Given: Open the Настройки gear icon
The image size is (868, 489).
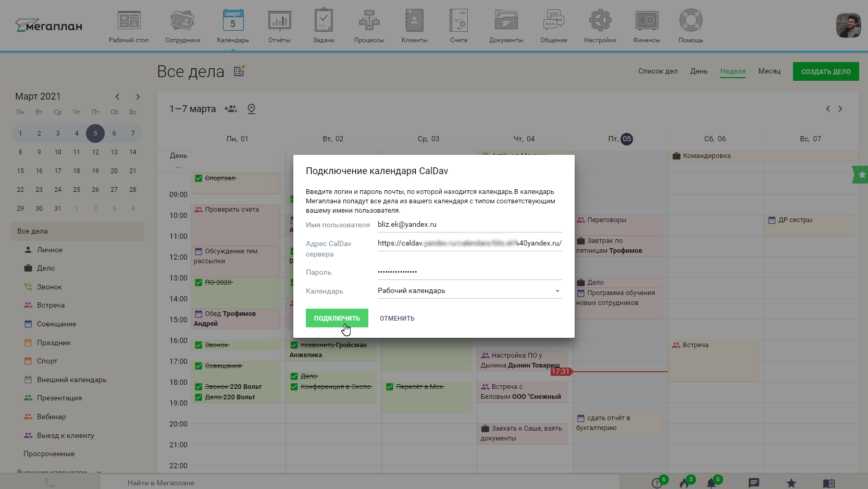Looking at the screenshot, I should point(600,21).
